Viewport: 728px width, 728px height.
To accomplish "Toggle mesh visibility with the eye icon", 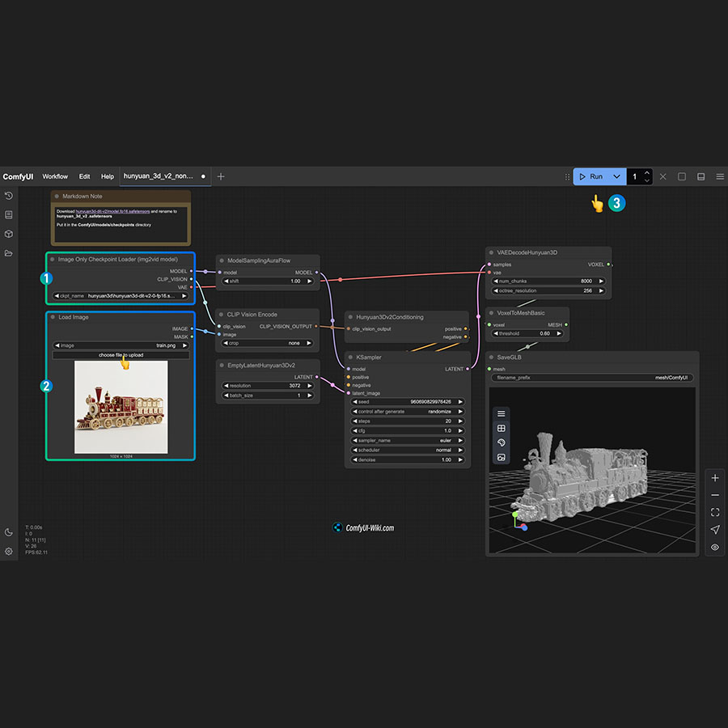I will pos(715,547).
